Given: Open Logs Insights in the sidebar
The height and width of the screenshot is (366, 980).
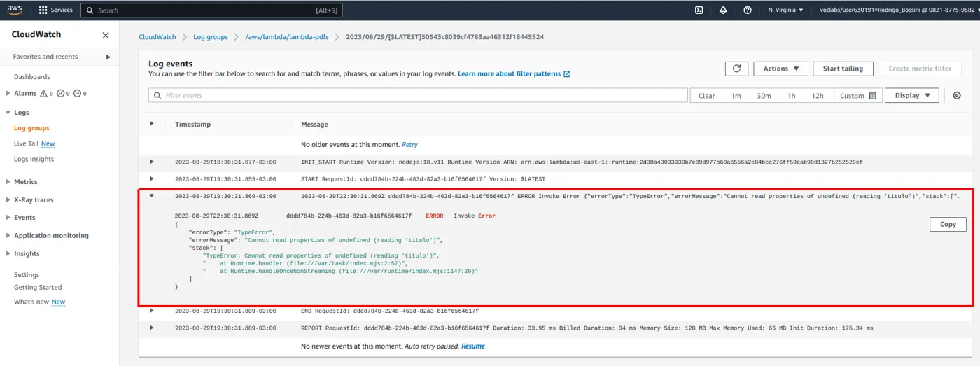Looking at the screenshot, I should (x=34, y=159).
